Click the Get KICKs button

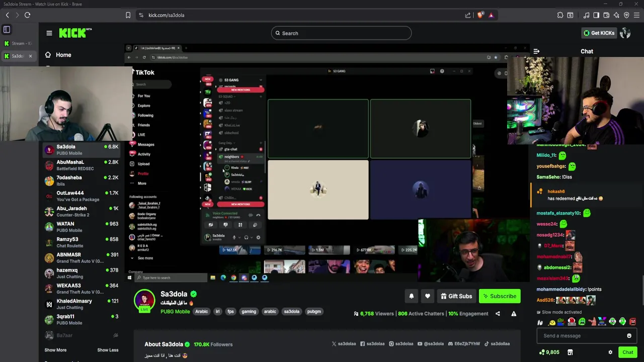(x=599, y=33)
